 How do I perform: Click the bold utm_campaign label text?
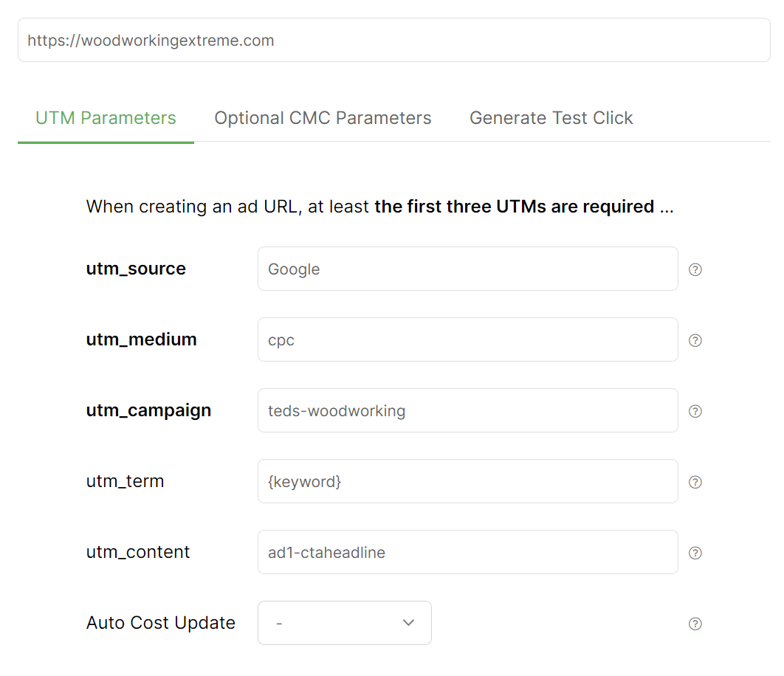(x=148, y=410)
